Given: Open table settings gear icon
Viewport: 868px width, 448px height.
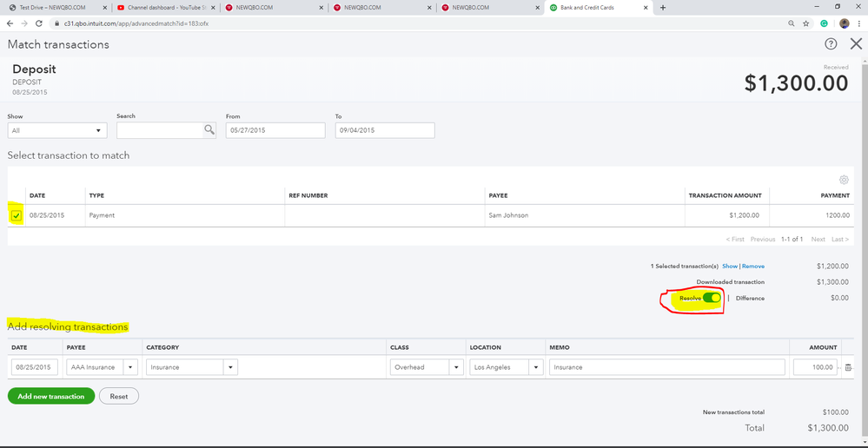Looking at the screenshot, I should click(x=844, y=179).
